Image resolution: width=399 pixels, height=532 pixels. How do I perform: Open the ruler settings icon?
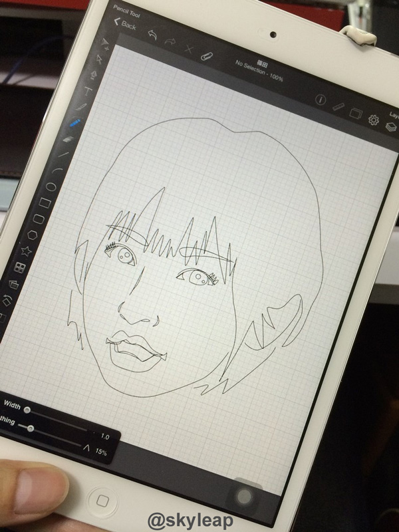coord(338,107)
